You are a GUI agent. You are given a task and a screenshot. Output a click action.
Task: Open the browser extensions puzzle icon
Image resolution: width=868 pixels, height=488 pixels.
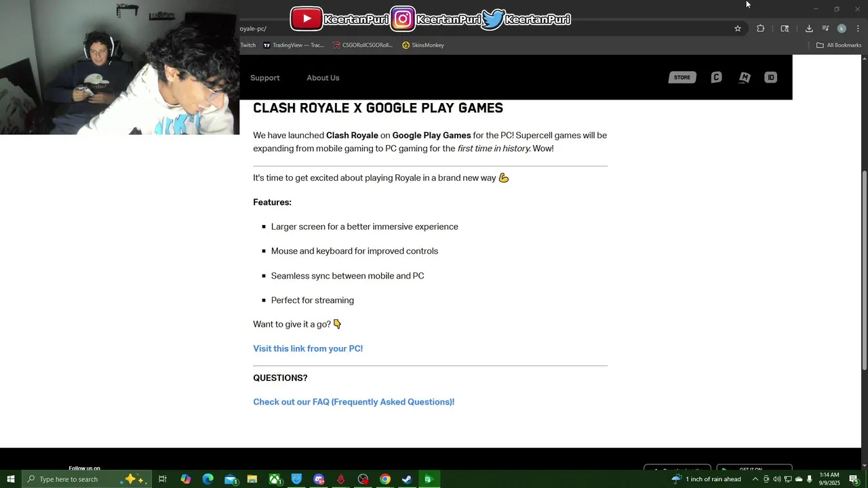point(760,28)
